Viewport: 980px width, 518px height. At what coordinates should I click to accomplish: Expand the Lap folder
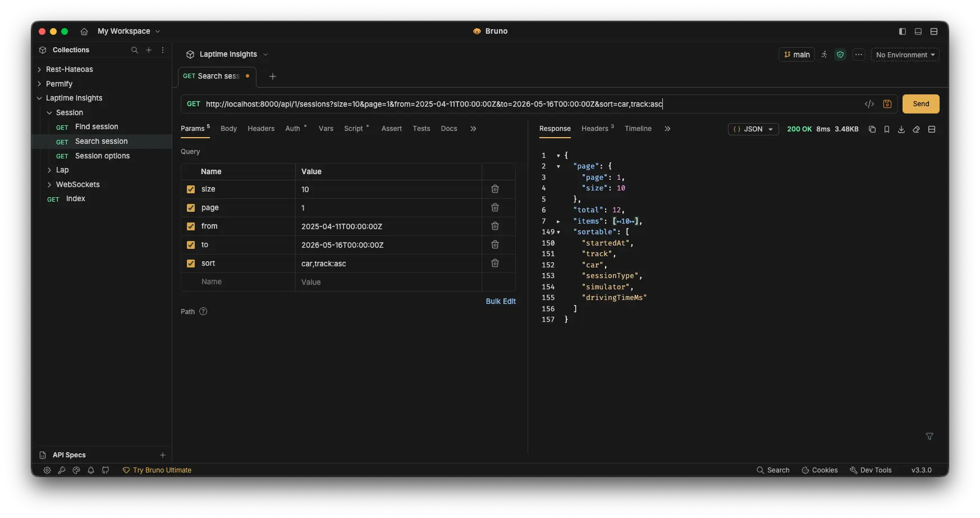click(x=49, y=170)
